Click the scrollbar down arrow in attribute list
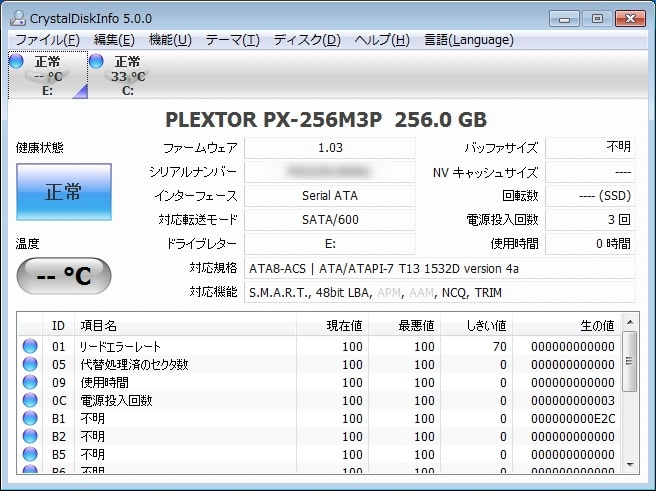Screen dimensions: 656x491 click(629, 463)
